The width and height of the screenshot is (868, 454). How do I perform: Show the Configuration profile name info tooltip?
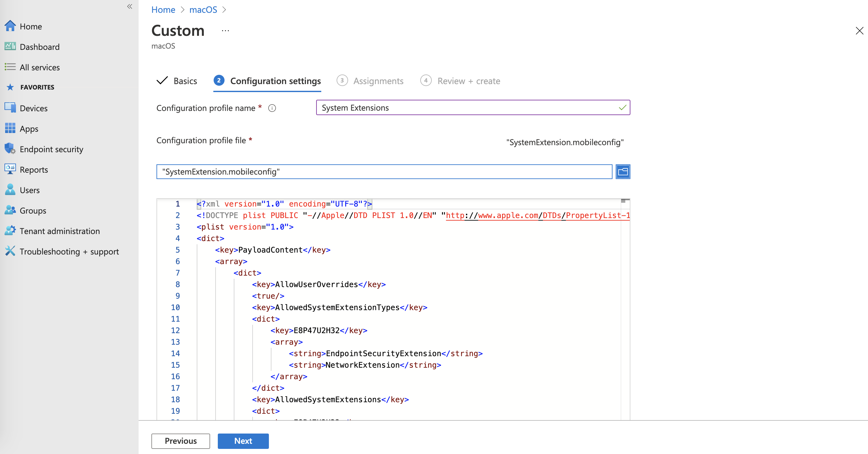tap(272, 108)
